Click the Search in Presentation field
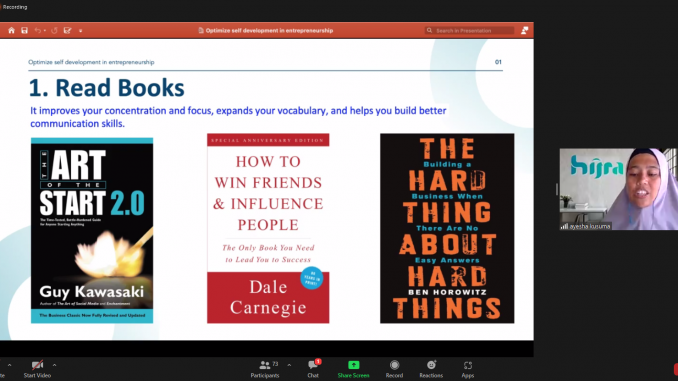678x381 pixels. (x=470, y=30)
